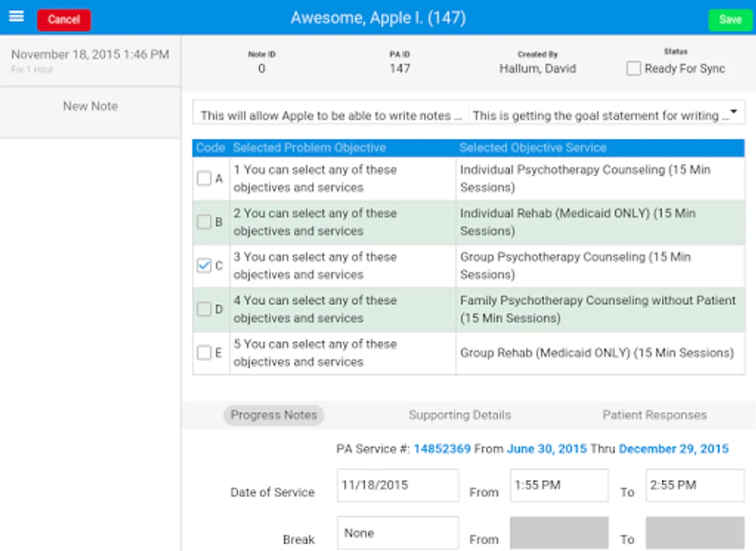
Task: Open the Patient Responses tab
Action: click(654, 415)
